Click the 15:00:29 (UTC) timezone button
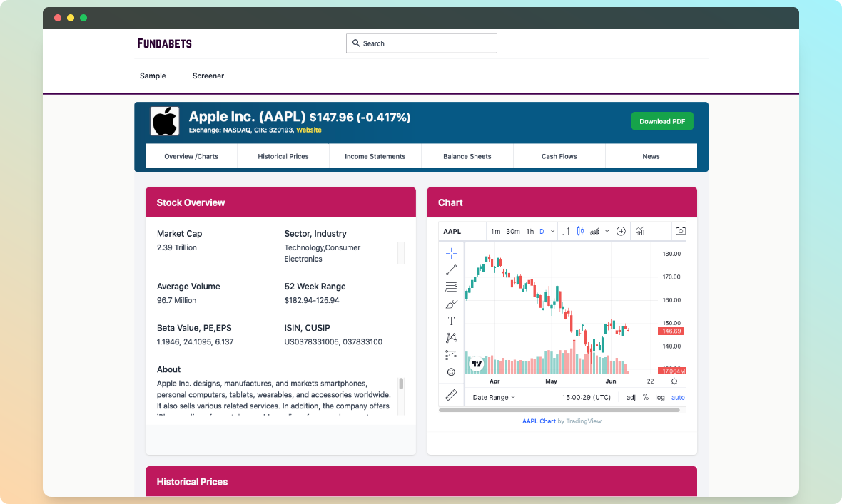Screen dimensions: 842x504 (x=586, y=398)
